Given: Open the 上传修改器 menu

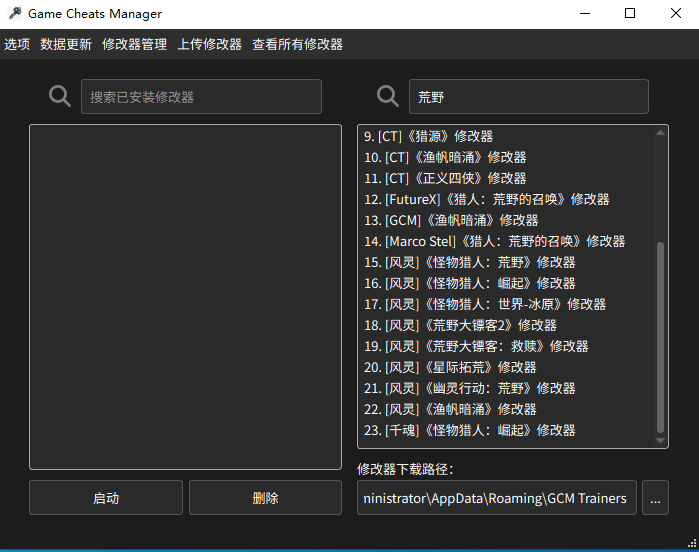Looking at the screenshot, I should [209, 44].
